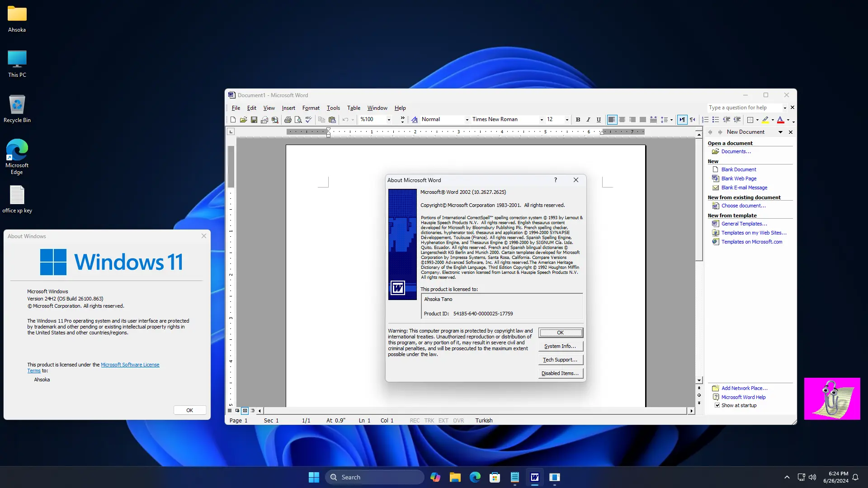Click Word document icon in title bar
The image size is (868, 488).
tap(231, 95)
